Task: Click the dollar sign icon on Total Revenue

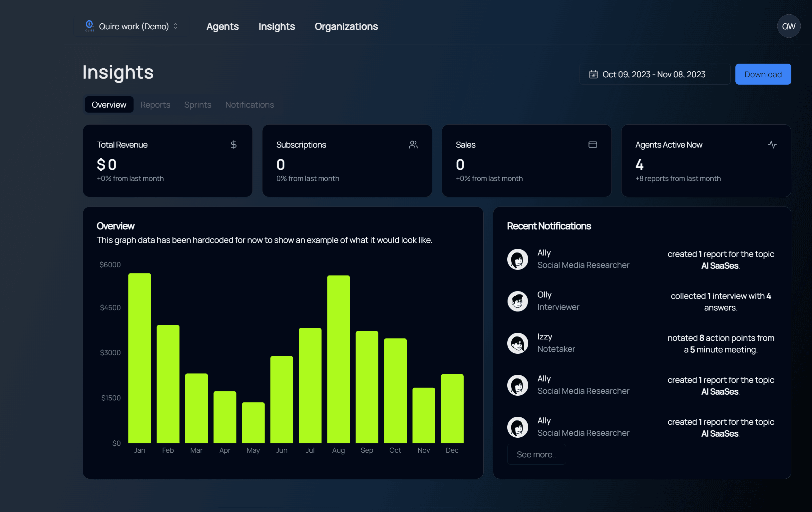Action: point(233,145)
